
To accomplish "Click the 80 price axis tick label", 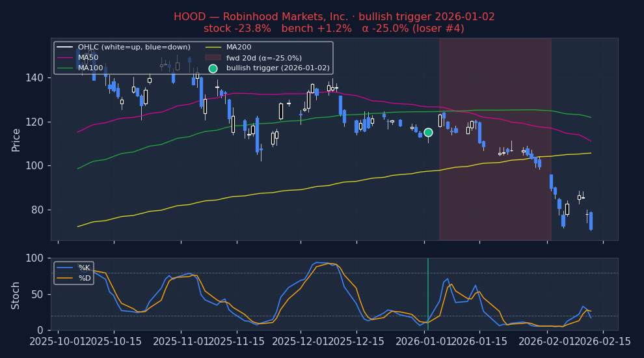I will 38,210.
